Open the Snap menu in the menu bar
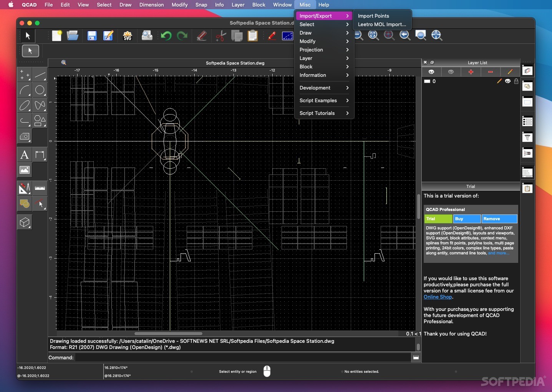Image resolution: width=552 pixels, height=392 pixels. tap(201, 5)
